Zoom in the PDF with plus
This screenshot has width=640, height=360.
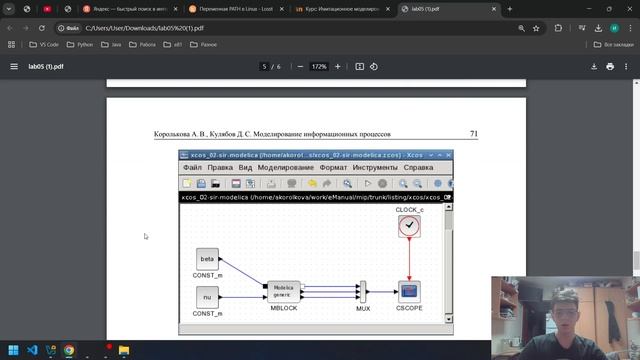338,67
